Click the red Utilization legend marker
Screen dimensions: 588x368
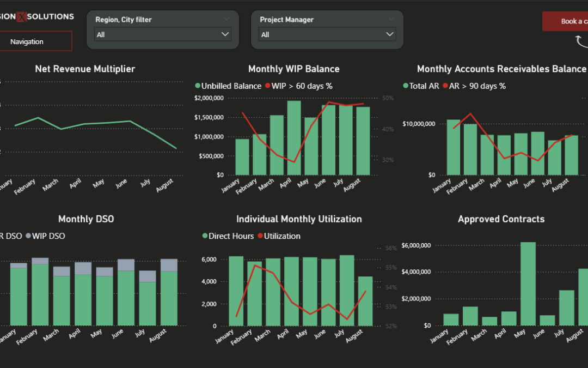[260, 236]
